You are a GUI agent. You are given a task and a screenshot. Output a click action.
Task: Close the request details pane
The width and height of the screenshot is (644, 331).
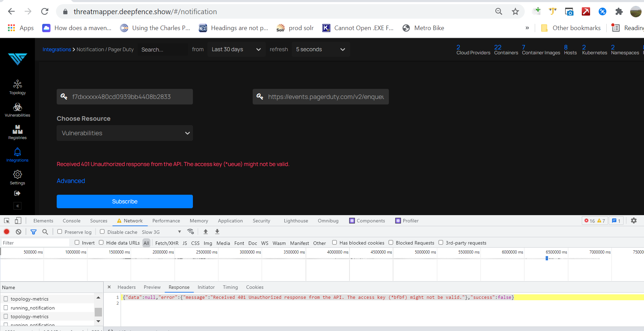coord(109,287)
